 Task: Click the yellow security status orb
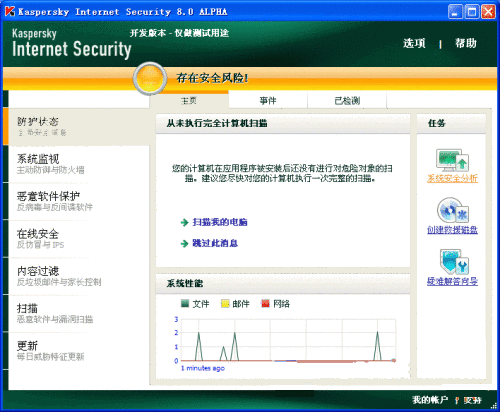click(x=150, y=78)
